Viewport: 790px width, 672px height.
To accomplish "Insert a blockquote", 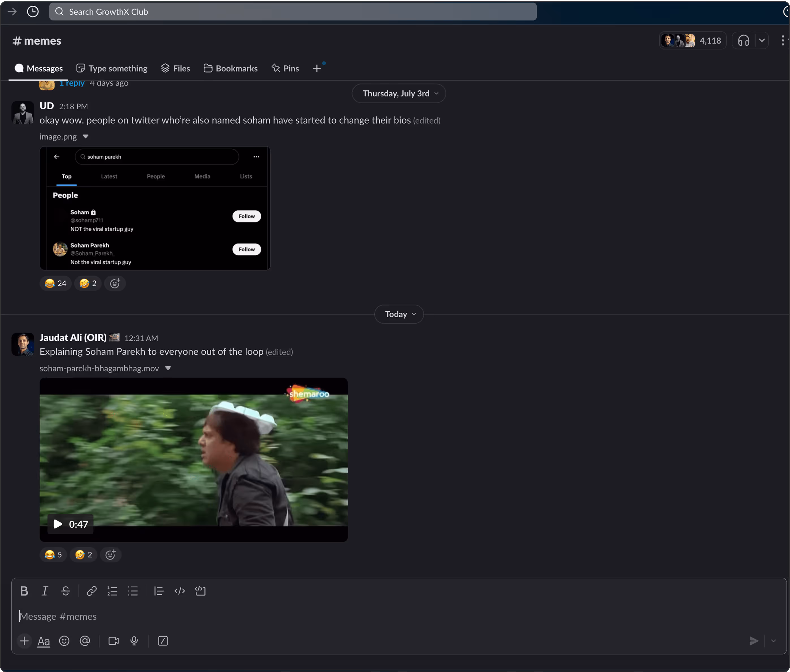I will tap(158, 591).
